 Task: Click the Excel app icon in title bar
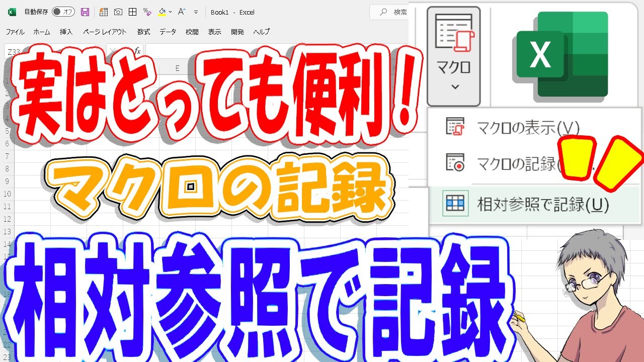pos(12,12)
